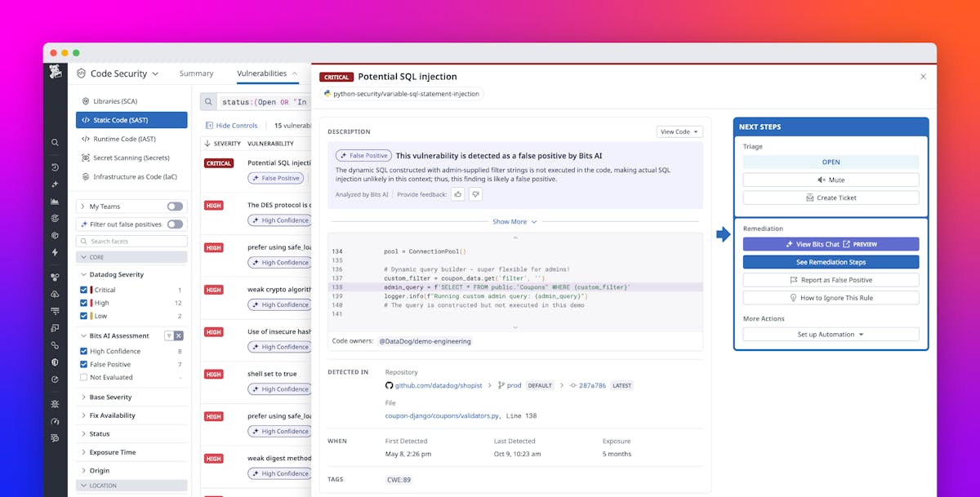The height and width of the screenshot is (497, 980).
Task: Enable the My Teams toggle
Action: 173,206
